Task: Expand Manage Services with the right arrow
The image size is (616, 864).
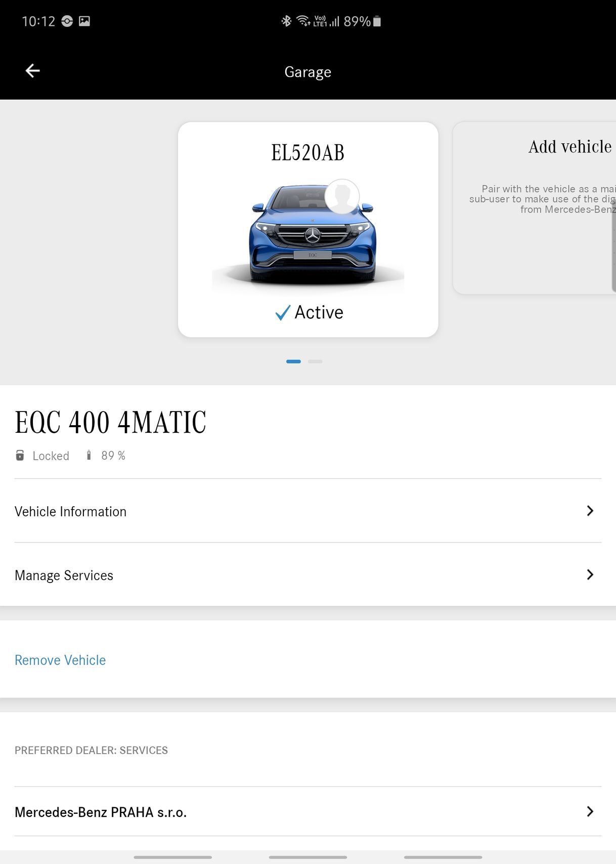Action: coord(590,575)
